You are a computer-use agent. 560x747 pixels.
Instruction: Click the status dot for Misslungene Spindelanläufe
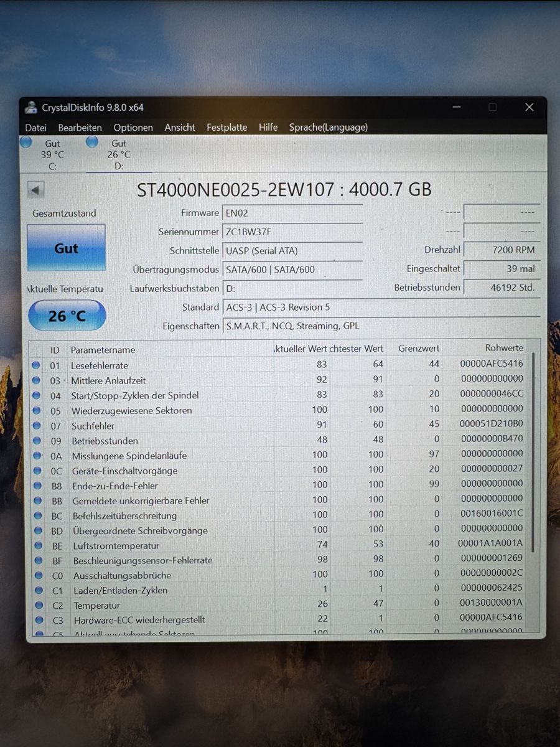37,456
